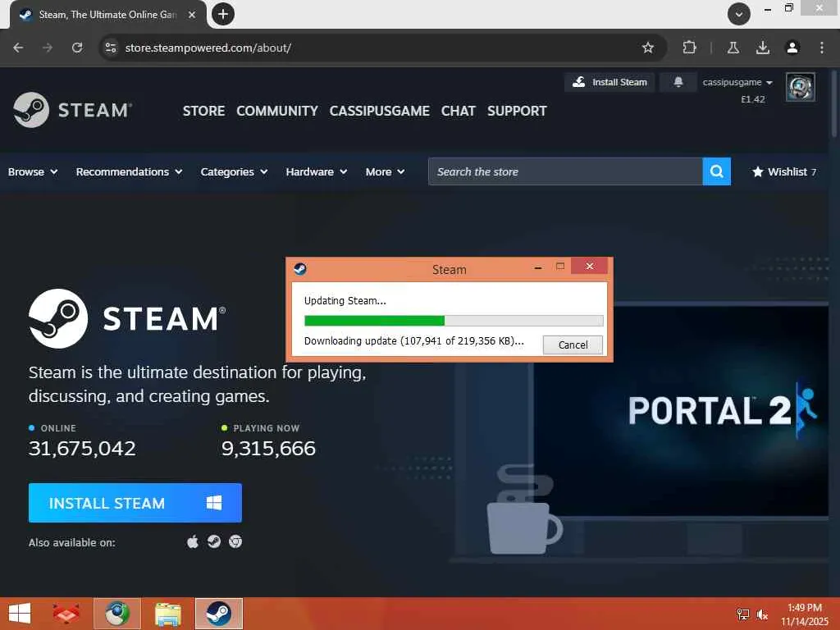Viewport: 840px width, 630px height.
Task: Click the muted volume tray icon
Action: click(x=762, y=614)
